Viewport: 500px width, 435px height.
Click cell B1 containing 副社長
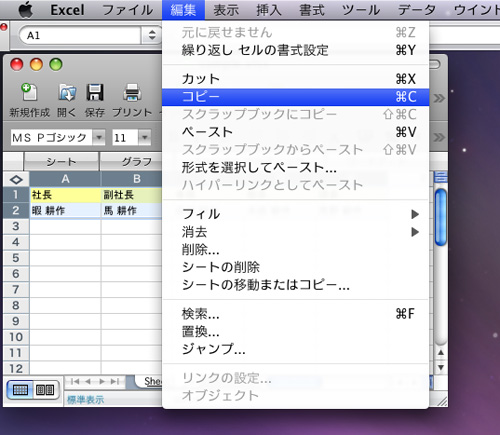(x=132, y=195)
